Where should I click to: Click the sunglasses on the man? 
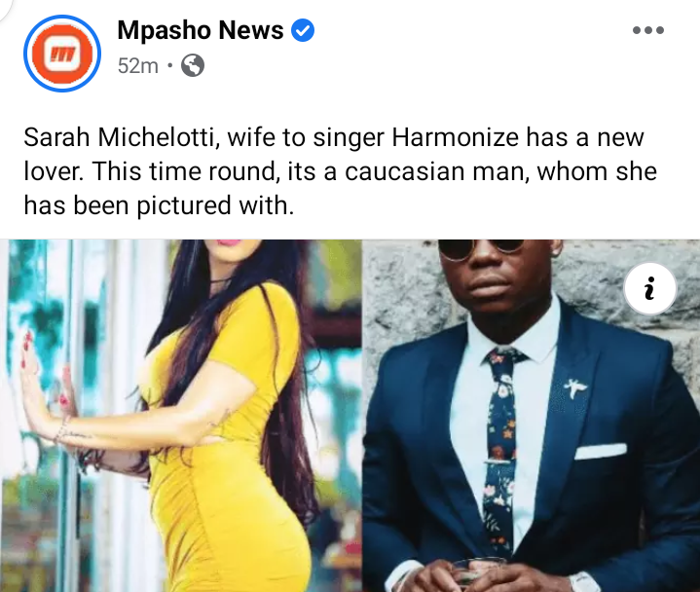point(481,248)
